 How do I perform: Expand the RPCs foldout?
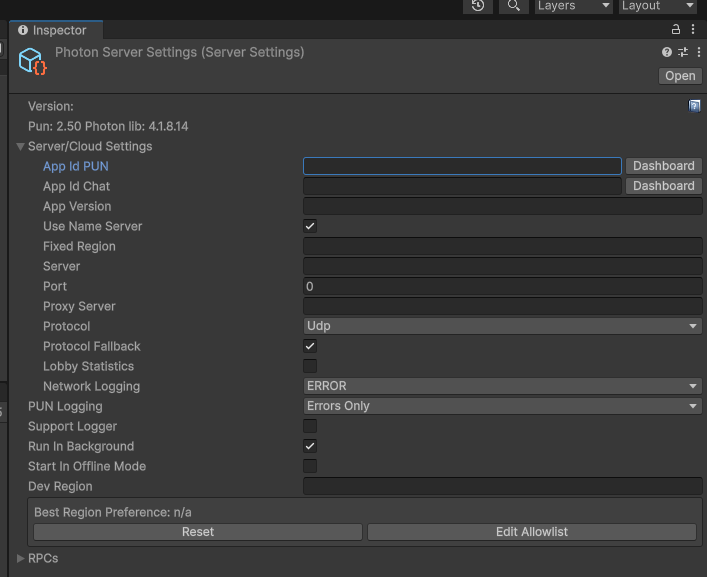[20, 559]
